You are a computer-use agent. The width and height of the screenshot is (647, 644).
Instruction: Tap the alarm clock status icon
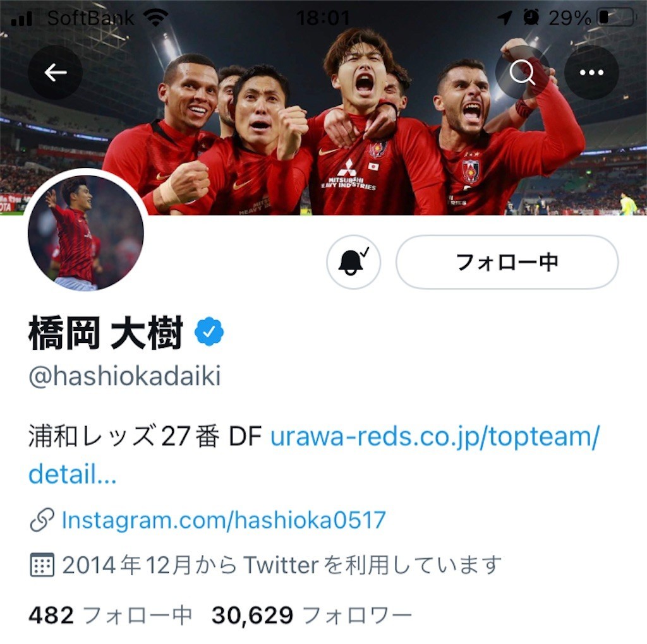tap(531, 17)
